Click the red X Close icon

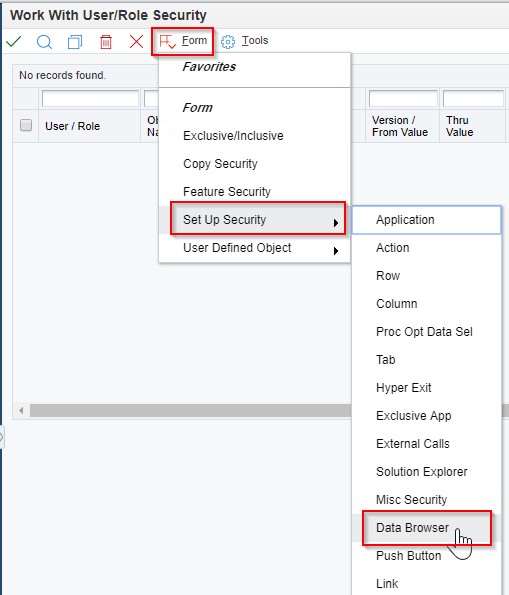[x=136, y=41]
